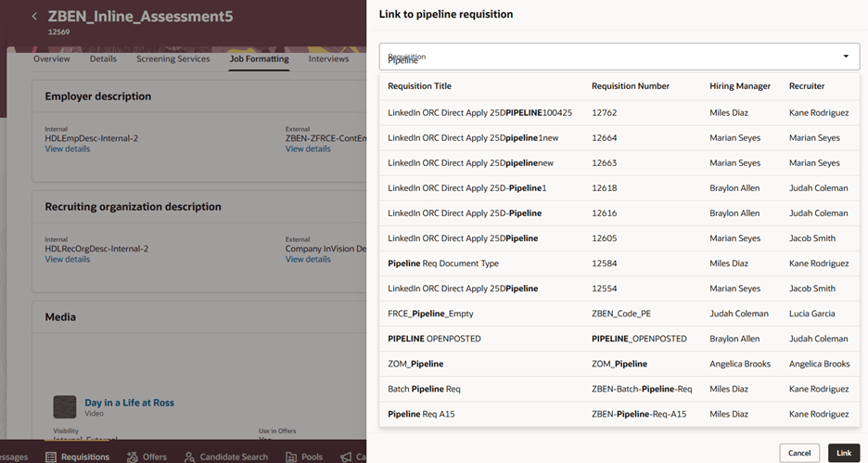Click the Requisition Title column header

pyautogui.click(x=419, y=86)
